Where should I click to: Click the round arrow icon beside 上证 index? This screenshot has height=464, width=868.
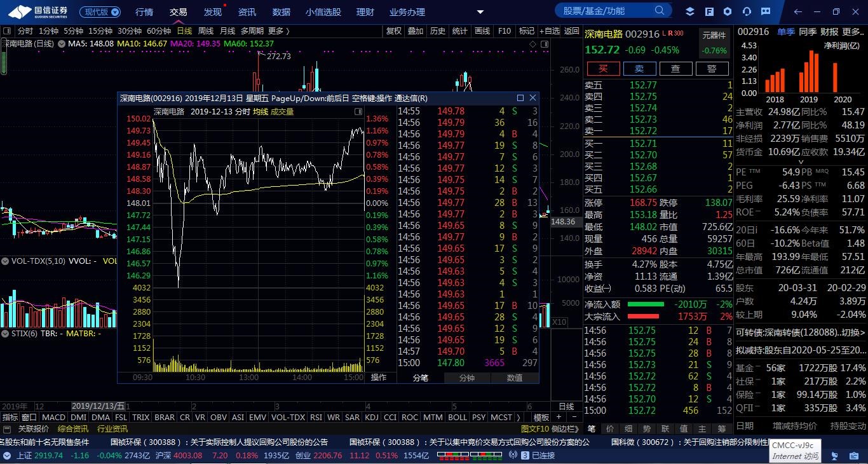click(7, 455)
